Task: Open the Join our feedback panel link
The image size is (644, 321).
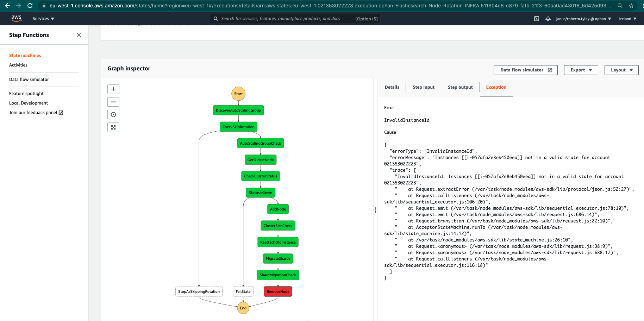Action: 33,112
